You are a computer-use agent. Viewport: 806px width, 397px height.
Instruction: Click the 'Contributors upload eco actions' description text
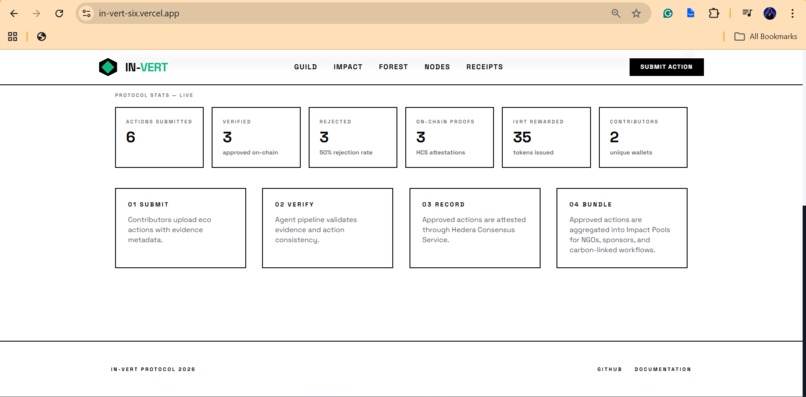point(170,230)
